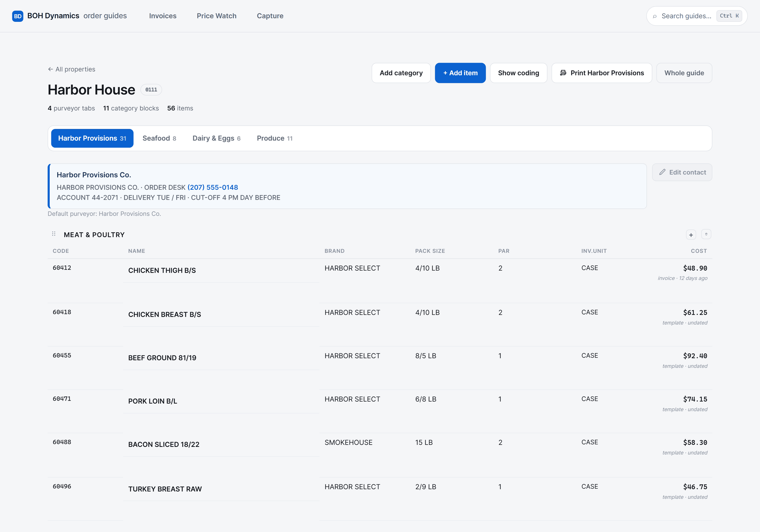Select Whole guide print option
Screen dimensions: 760x532
(684, 73)
